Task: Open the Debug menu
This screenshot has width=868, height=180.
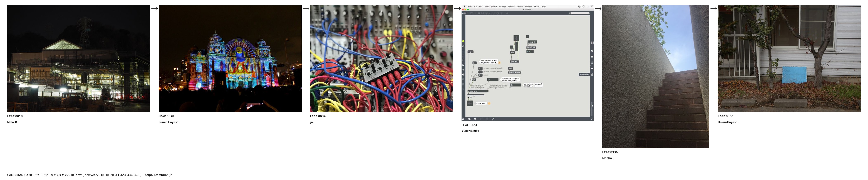Action: (x=520, y=6)
